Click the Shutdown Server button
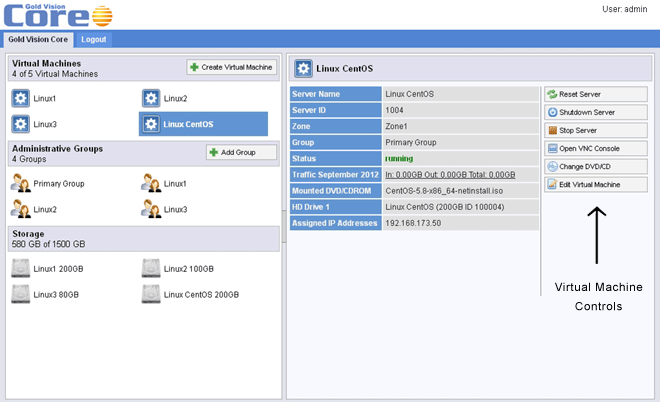Image resolution: width=660 pixels, height=402 pixels. click(x=595, y=112)
